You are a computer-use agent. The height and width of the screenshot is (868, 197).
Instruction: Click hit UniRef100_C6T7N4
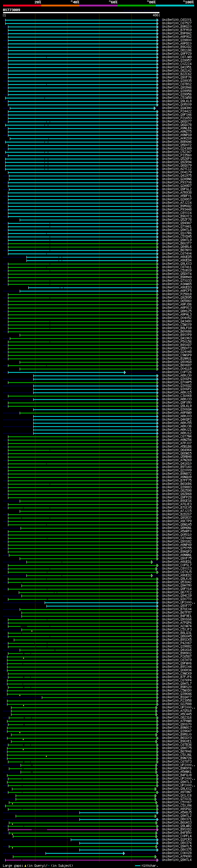click(176, 437)
